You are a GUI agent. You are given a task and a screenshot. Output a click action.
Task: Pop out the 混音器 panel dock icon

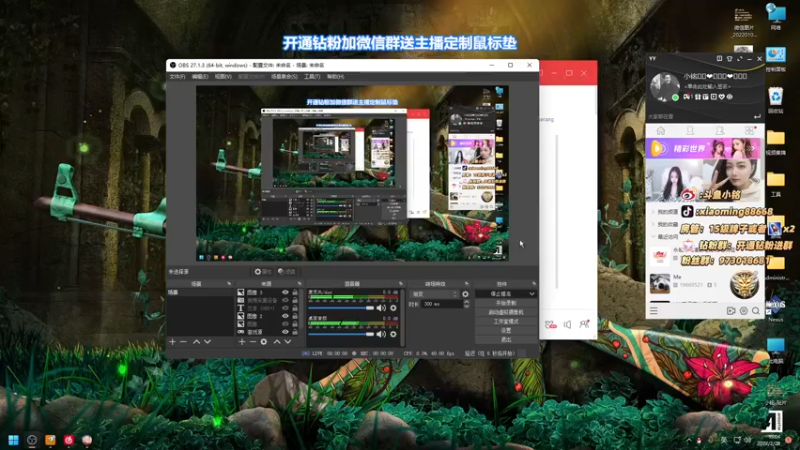pos(401,283)
